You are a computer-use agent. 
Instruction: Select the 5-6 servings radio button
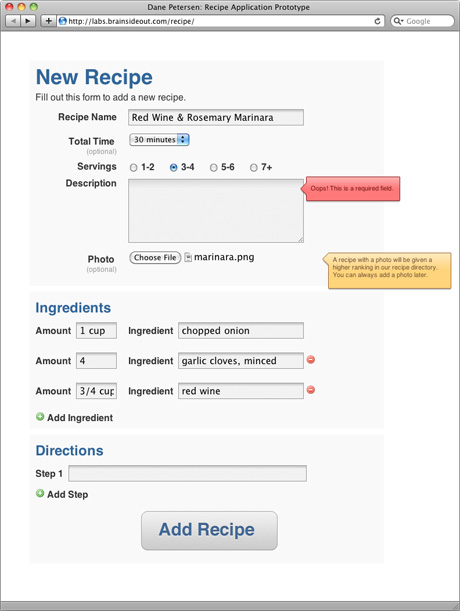[214, 168]
